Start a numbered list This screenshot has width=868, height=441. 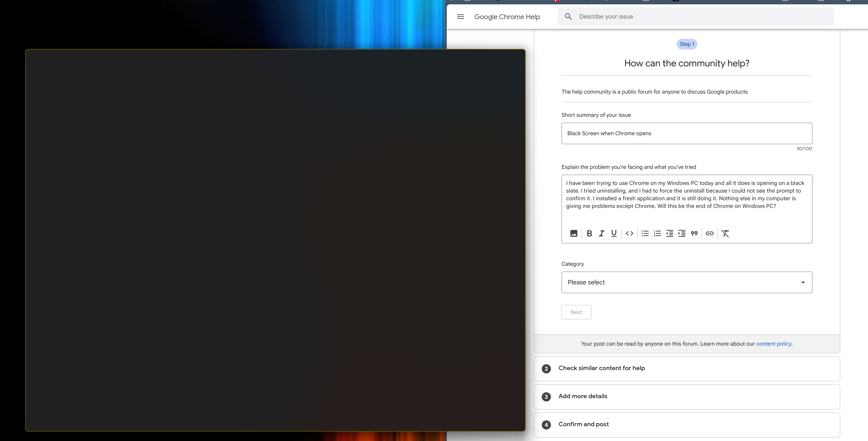tap(657, 233)
